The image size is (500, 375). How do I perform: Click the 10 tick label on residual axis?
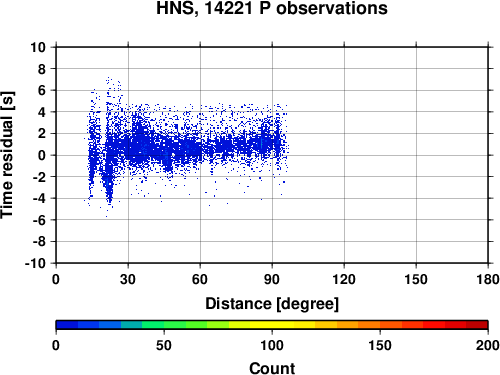coord(38,47)
